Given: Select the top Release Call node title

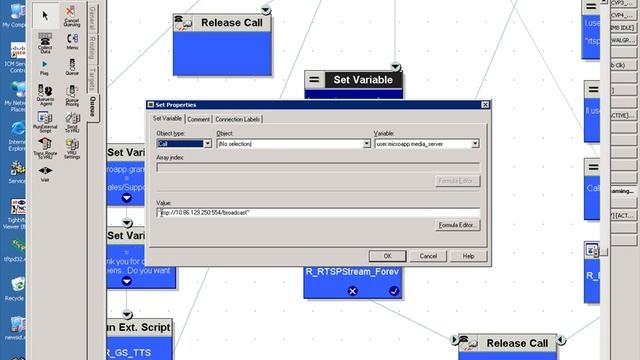Looking at the screenshot, I should [232, 23].
